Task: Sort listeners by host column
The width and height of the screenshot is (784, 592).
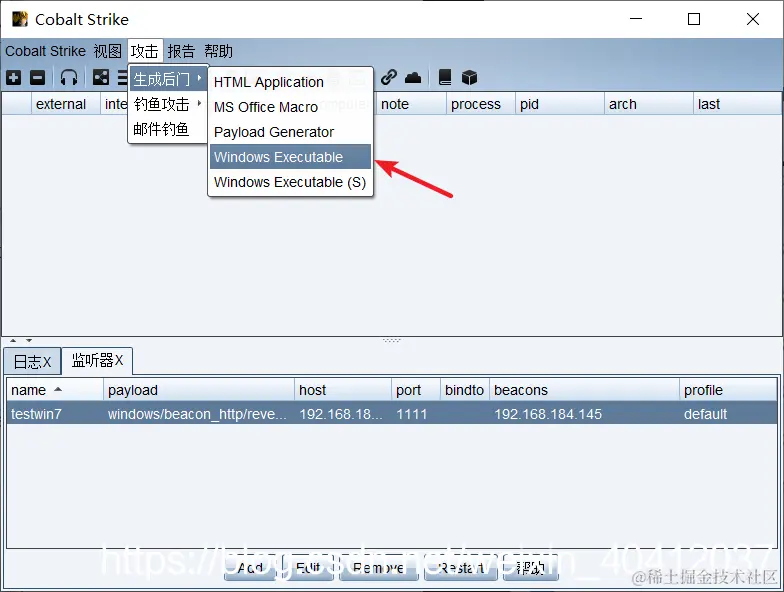Action: pyautogui.click(x=343, y=390)
